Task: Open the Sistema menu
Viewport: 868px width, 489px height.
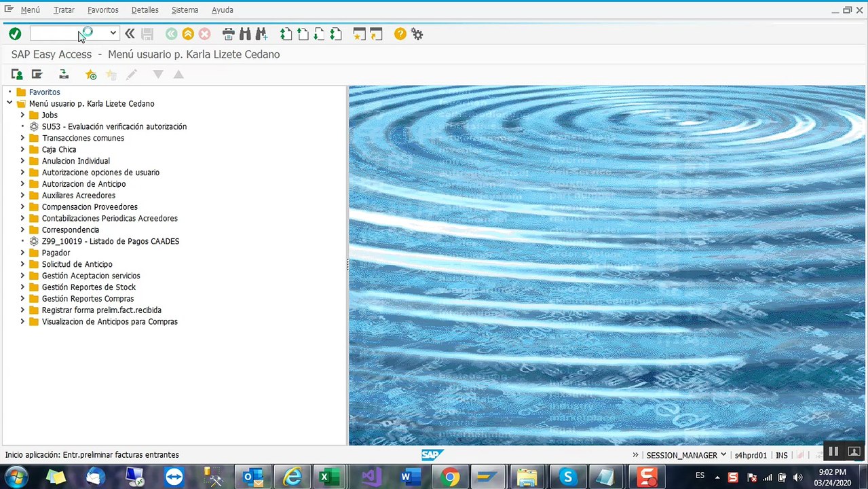Action: coord(185,10)
